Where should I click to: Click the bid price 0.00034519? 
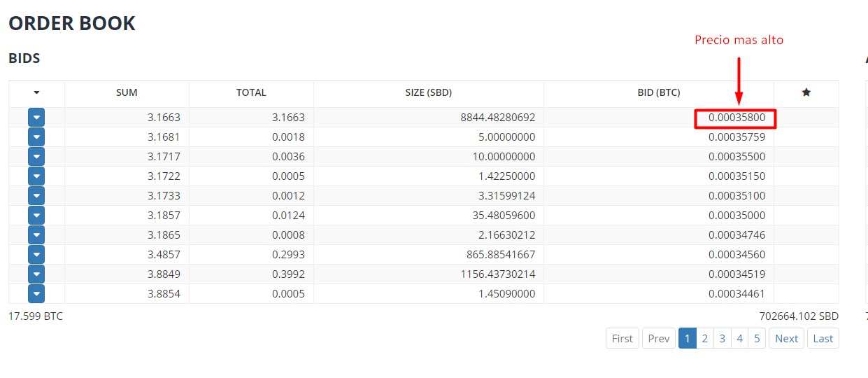tap(737, 274)
